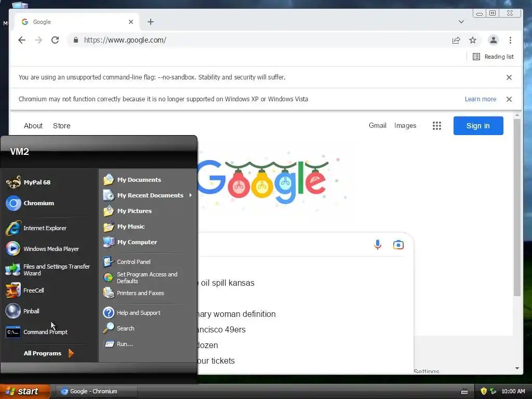Screen dimensions: 532x399
Task: Click the Google holiday lights doodle
Action: coord(263,181)
